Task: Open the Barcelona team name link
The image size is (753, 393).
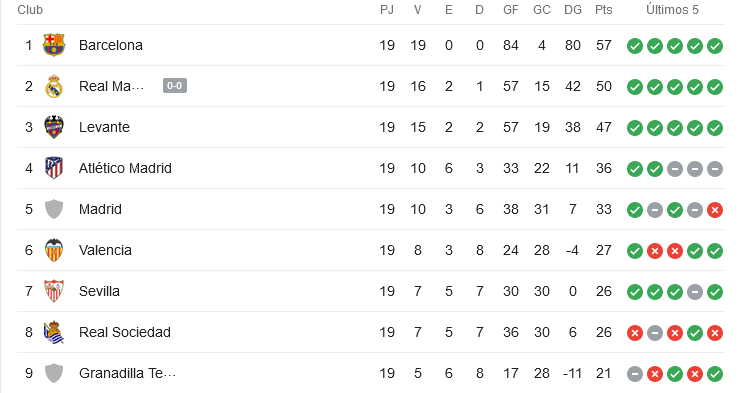Action: coord(111,45)
